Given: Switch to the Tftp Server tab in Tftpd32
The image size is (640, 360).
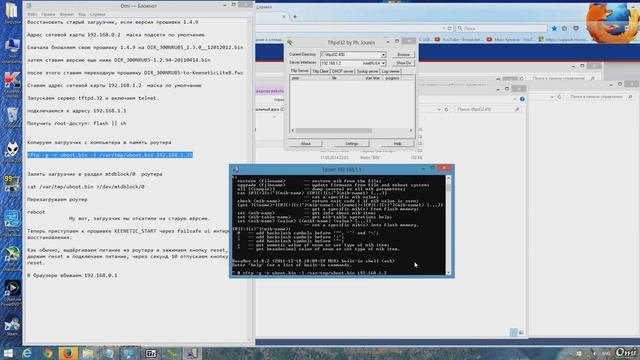Looking at the screenshot, I should click(300, 71).
